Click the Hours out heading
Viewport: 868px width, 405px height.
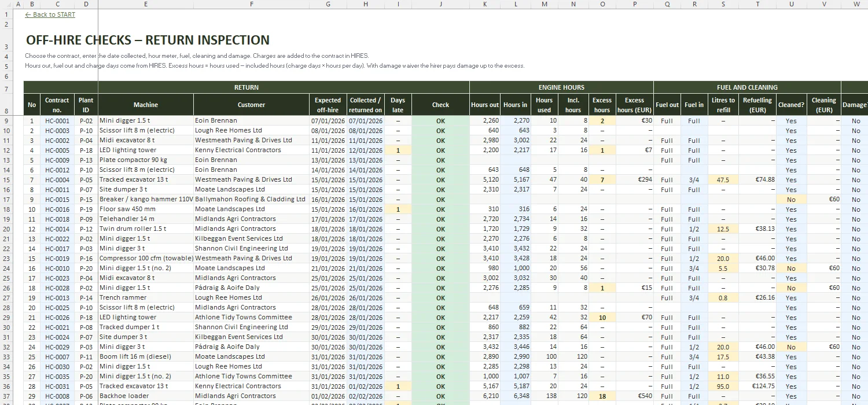point(485,105)
